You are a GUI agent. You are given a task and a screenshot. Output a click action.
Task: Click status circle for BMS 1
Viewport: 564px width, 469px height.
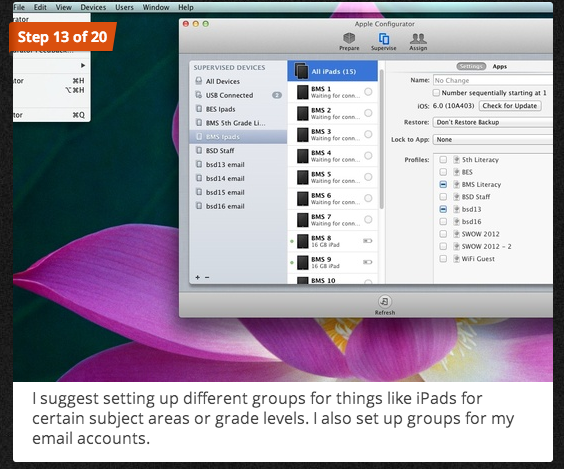point(368,92)
